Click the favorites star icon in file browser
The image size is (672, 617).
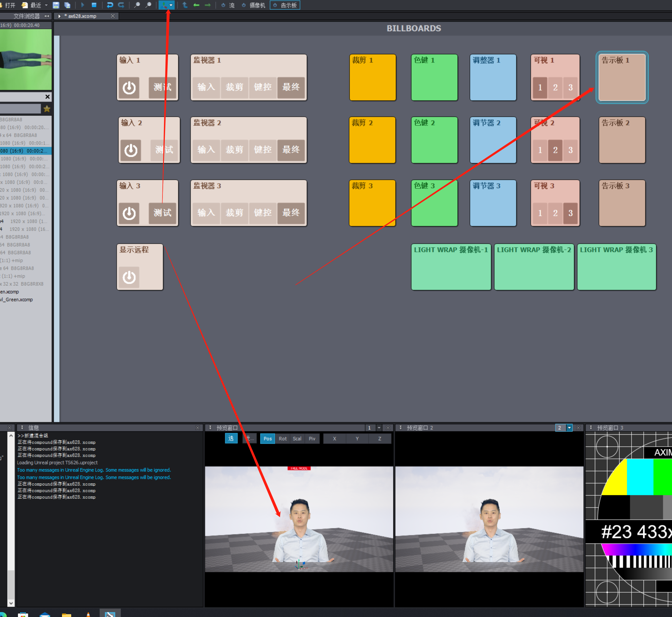click(x=47, y=108)
